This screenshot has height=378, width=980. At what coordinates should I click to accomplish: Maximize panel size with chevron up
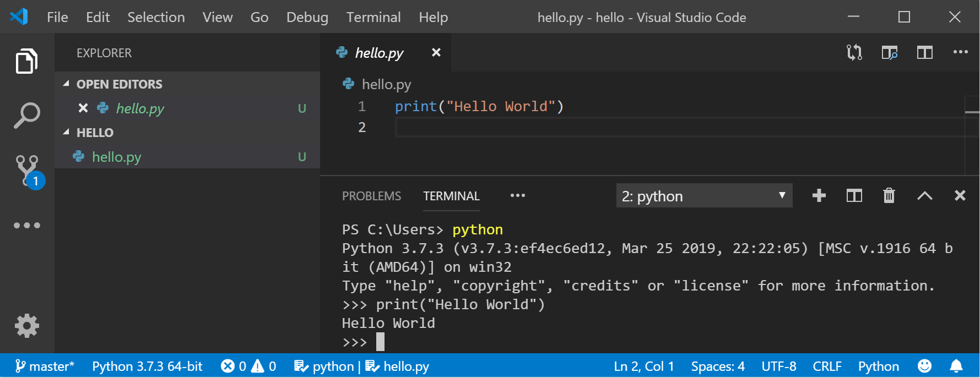pyautogui.click(x=925, y=195)
